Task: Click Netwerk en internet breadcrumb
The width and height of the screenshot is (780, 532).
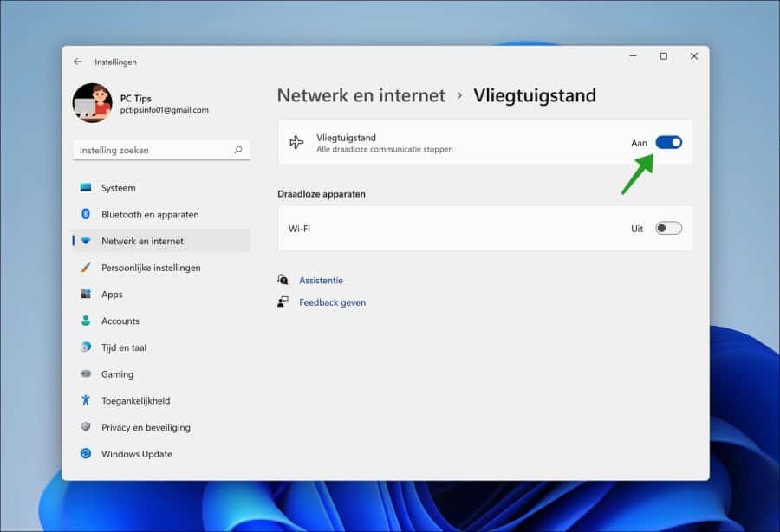Action: point(361,95)
